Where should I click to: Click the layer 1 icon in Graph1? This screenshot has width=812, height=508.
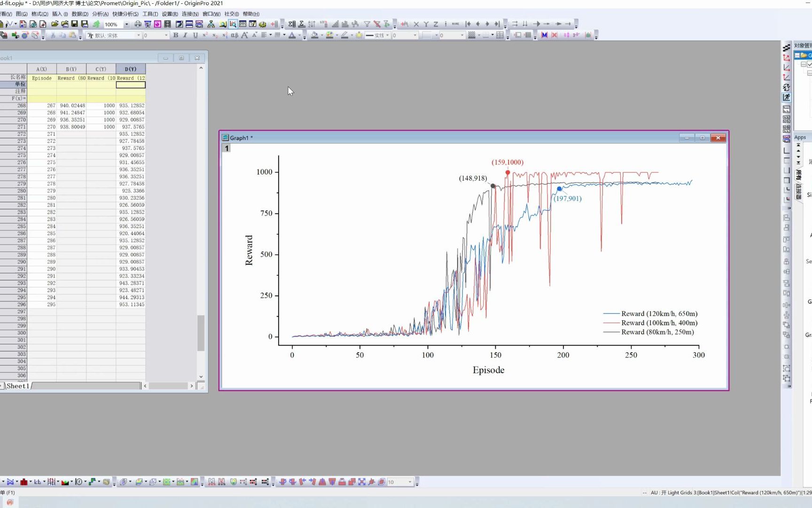tap(226, 148)
